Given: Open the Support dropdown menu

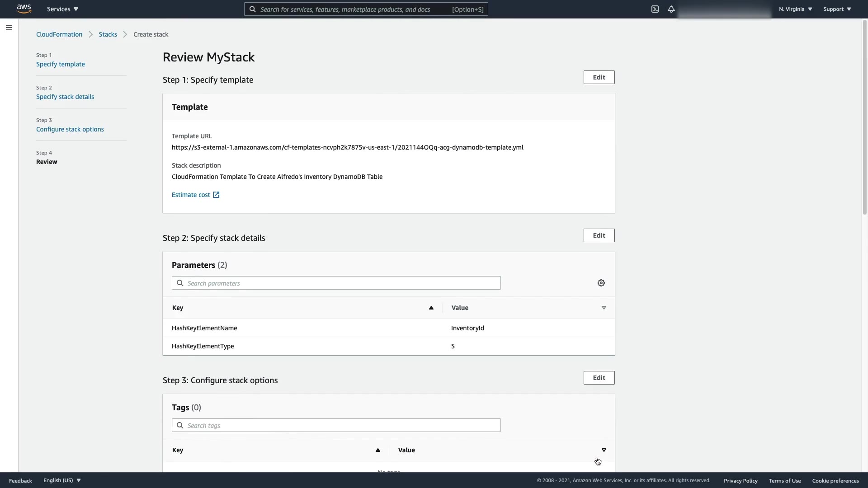Looking at the screenshot, I should coord(837,9).
